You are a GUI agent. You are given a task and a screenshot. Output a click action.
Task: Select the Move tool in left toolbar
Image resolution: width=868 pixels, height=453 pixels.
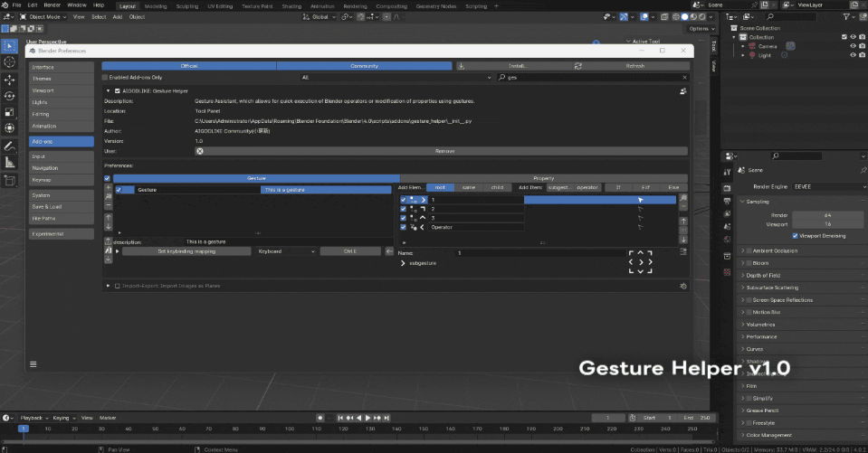pyautogui.click(x=9, y=80)
